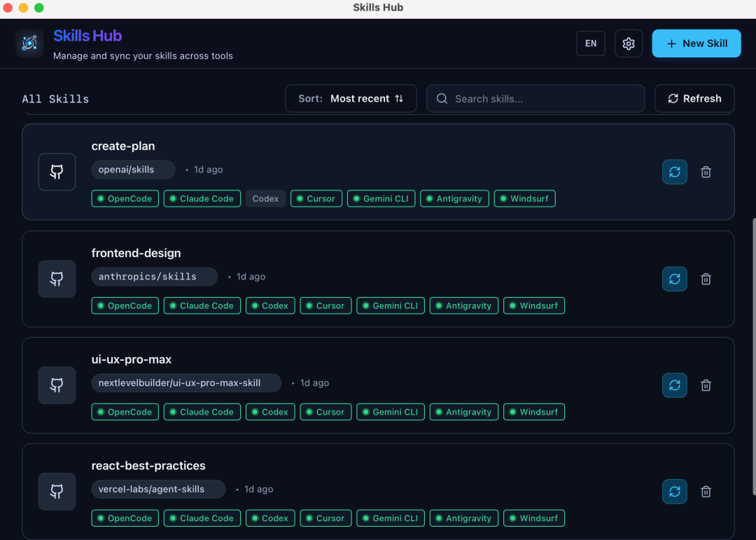Disable Windsurf for the ui-ux-pro-max skill
Screen dimensions: 756x540
coord(533,412)
